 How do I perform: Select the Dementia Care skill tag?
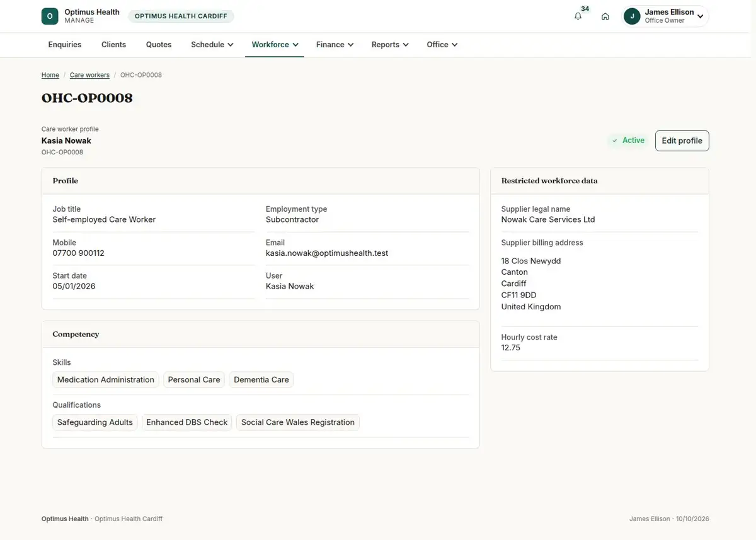pyautogui.click(x=261, y=380)
